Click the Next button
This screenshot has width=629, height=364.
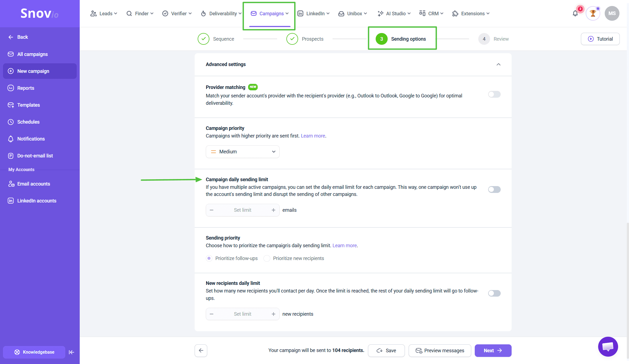[493, 350]
